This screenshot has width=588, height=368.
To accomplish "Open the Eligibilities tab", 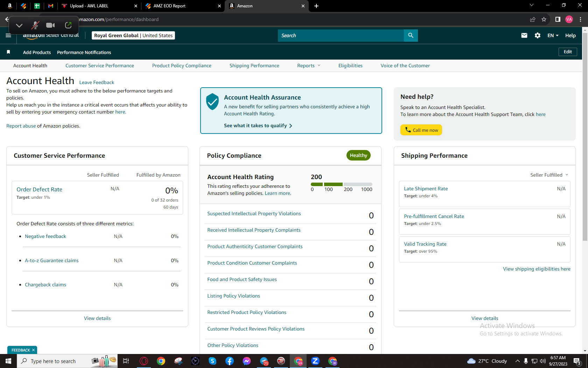I will 350,66.
